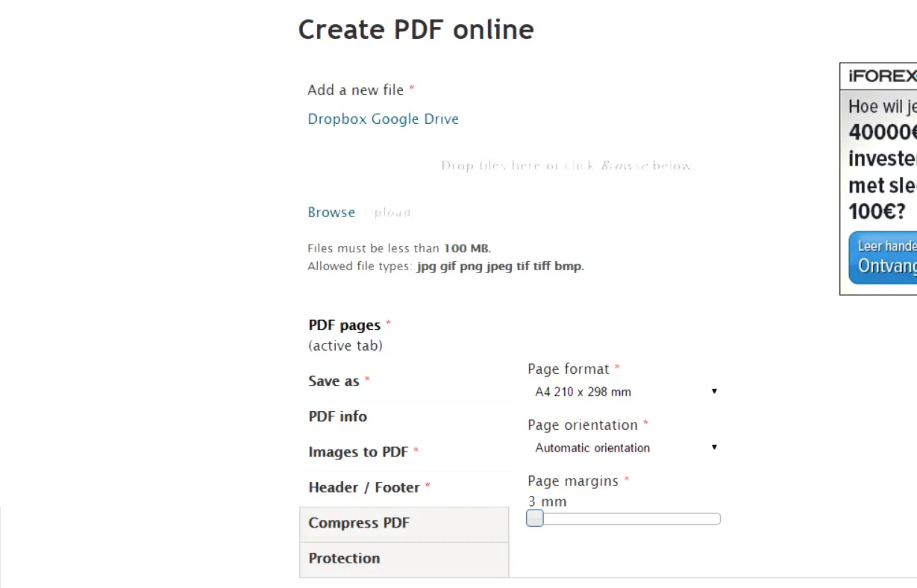Open the Header / Footer tab

[x=364, y=487]
